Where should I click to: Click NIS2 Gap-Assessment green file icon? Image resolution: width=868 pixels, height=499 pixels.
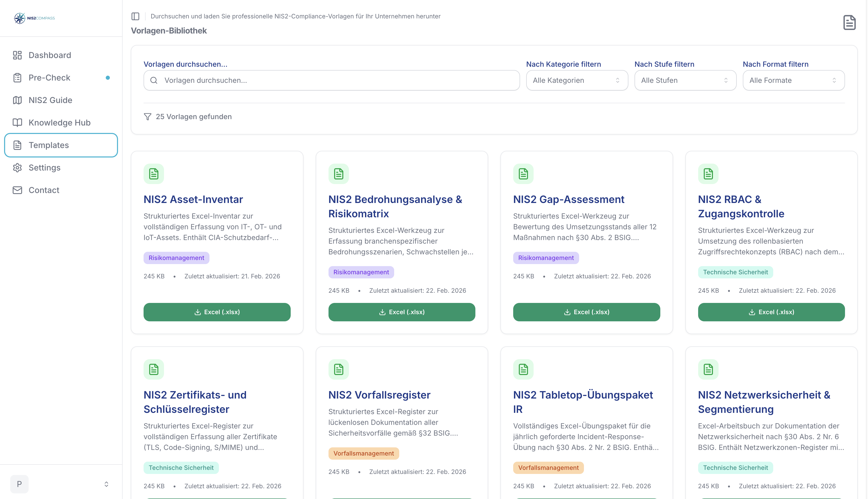tap(523, 174)
